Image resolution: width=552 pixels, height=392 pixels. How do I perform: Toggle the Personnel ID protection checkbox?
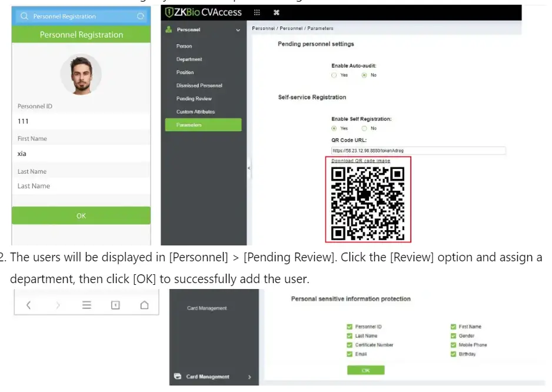click(350, 327)
